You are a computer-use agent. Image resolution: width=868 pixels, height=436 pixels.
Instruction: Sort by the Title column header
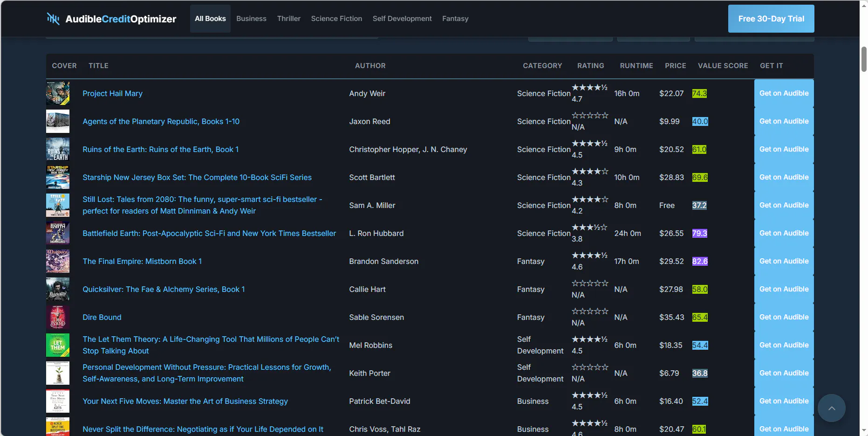tap(98, 66)
